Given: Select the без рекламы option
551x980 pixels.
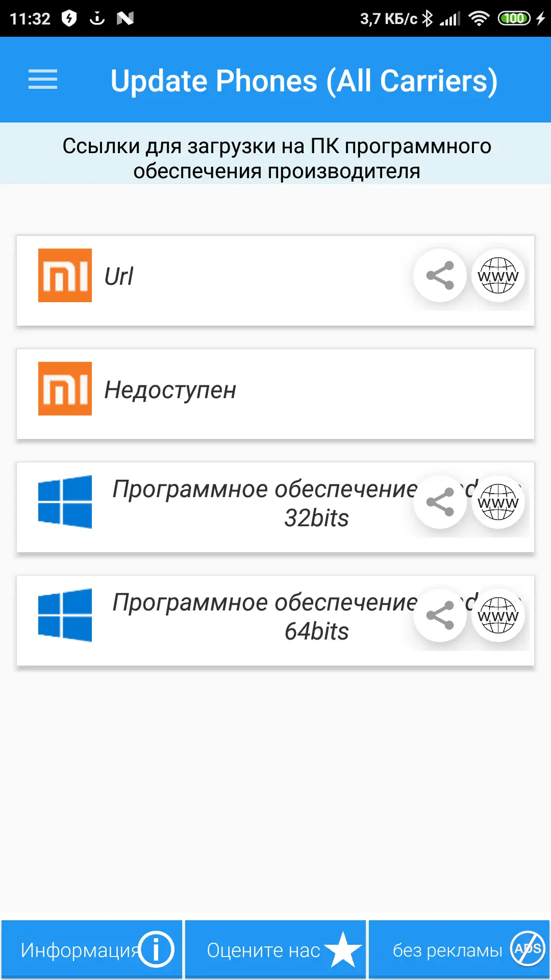Looking at the screenshot, I should pos(459,949).
